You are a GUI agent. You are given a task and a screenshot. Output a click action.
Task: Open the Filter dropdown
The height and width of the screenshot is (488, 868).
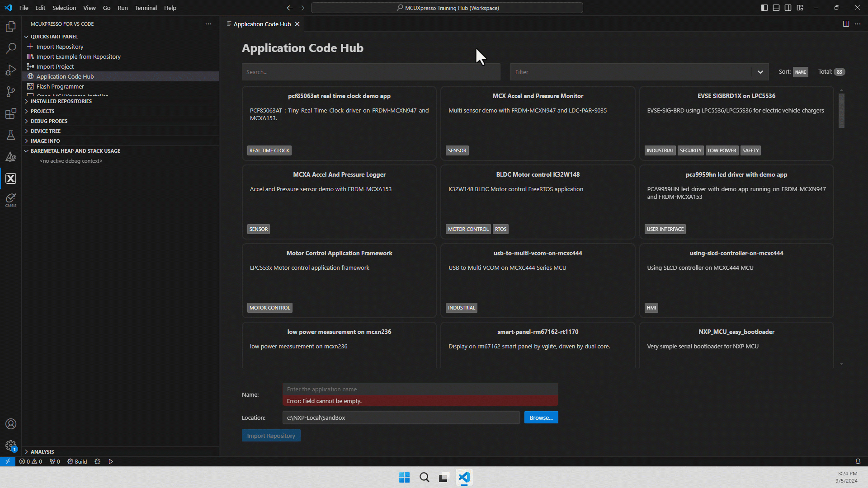pos(761,71)
